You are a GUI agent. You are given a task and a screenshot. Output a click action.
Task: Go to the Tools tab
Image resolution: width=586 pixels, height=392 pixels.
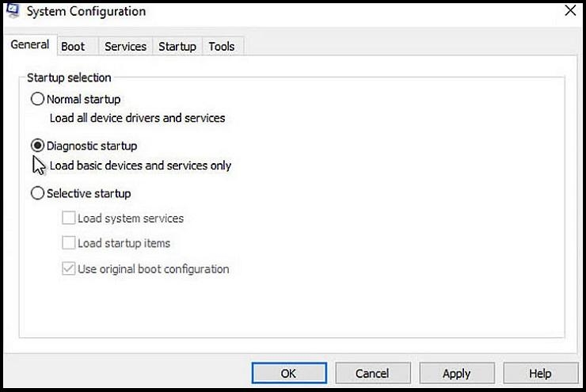pos(222,47)
